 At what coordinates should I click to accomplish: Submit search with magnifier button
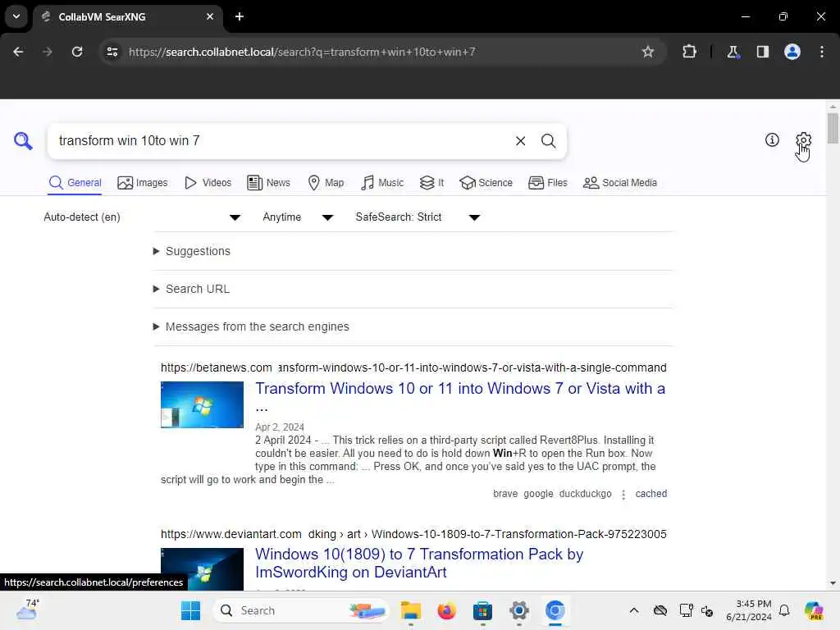point(548,141)
